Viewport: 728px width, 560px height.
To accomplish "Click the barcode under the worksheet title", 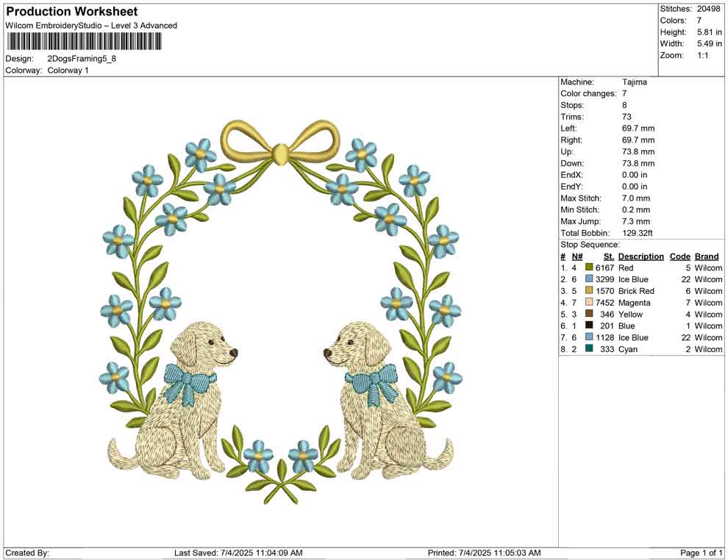I will [85, 42].
